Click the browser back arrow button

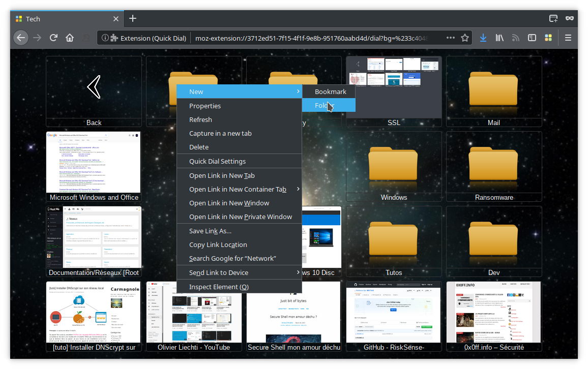point(20,38)
